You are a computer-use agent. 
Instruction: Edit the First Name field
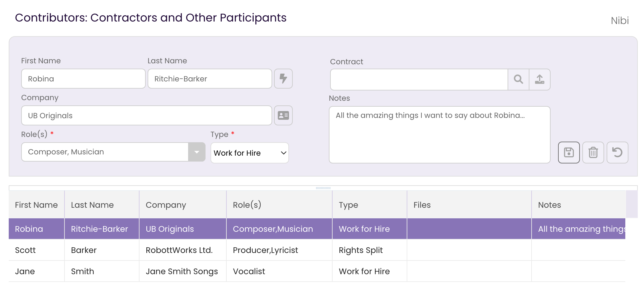83,79
